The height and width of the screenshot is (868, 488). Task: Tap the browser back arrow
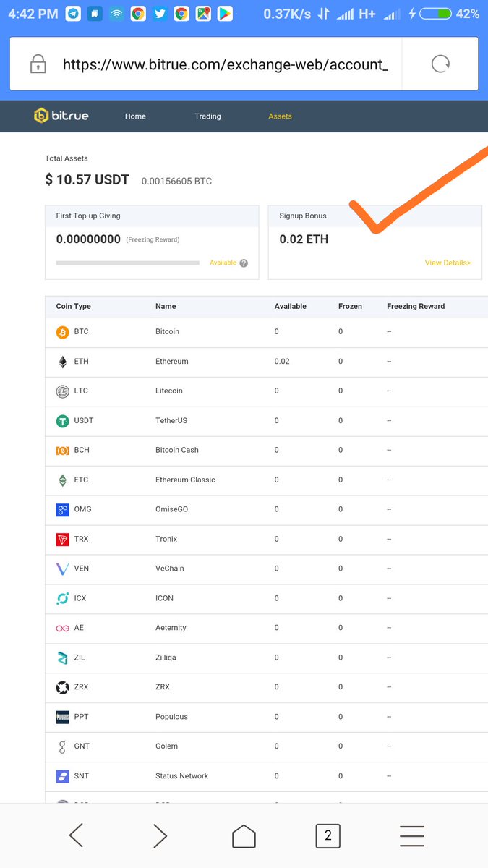click(x=76, y=836)
